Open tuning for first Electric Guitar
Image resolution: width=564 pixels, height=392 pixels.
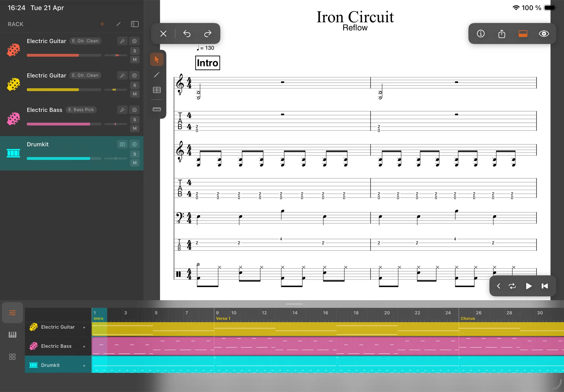[x=122, y=41]
